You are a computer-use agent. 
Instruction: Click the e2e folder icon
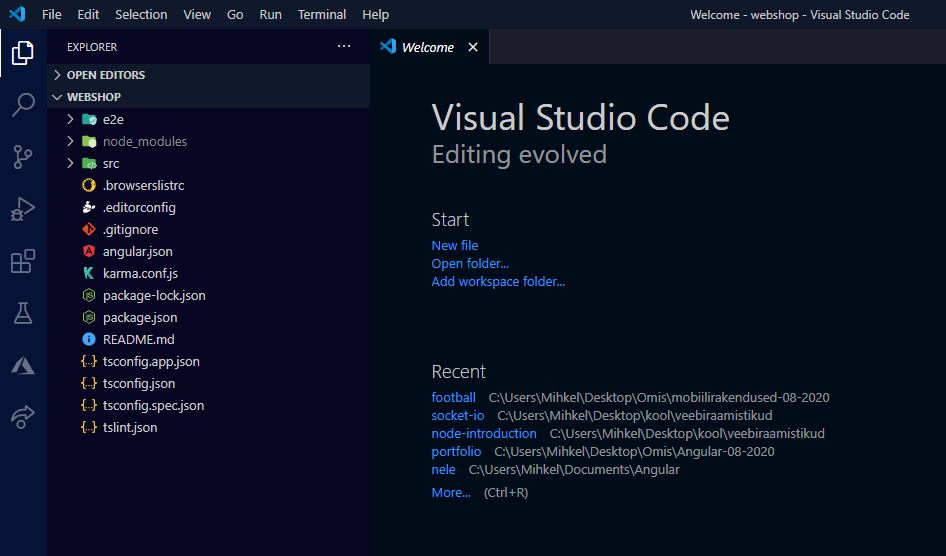89,119
